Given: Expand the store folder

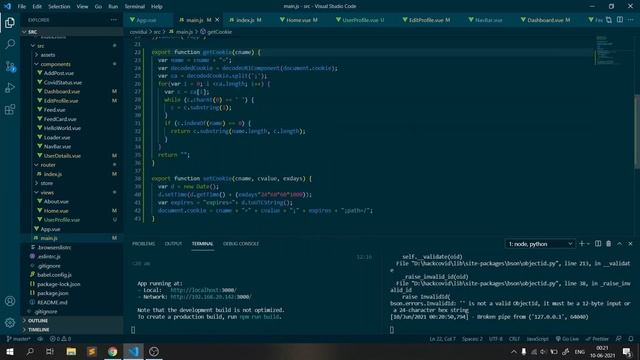Looking at the screenshot, I should click(47, 183).
